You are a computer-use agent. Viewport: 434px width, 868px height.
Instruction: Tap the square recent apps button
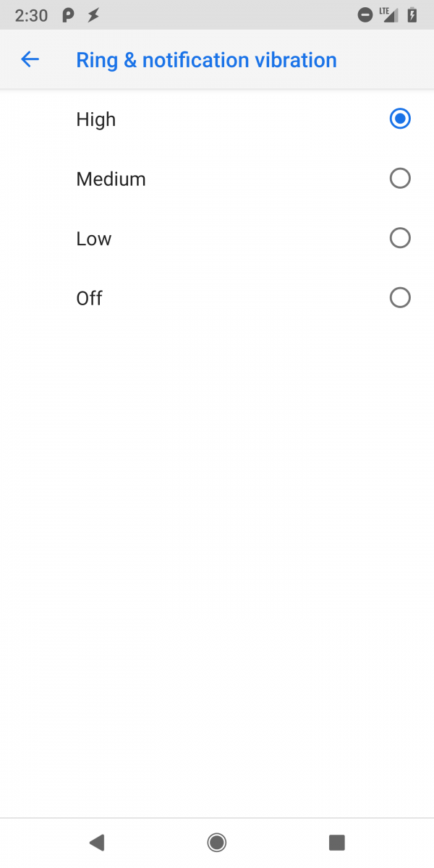[334, 842]
